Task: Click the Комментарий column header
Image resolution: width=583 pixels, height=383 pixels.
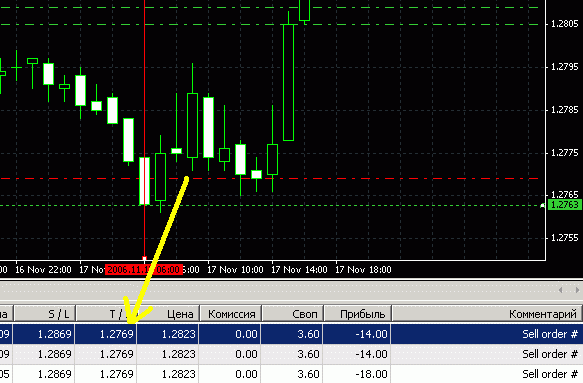Action: tap(487, 314)
